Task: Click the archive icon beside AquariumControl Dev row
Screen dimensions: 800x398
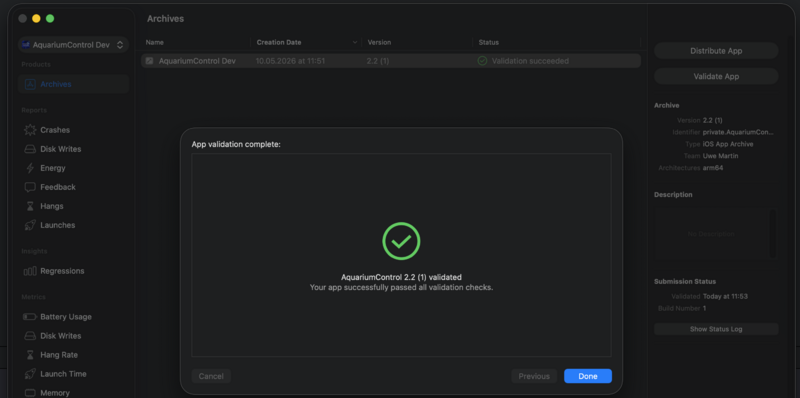Action: 149,61
